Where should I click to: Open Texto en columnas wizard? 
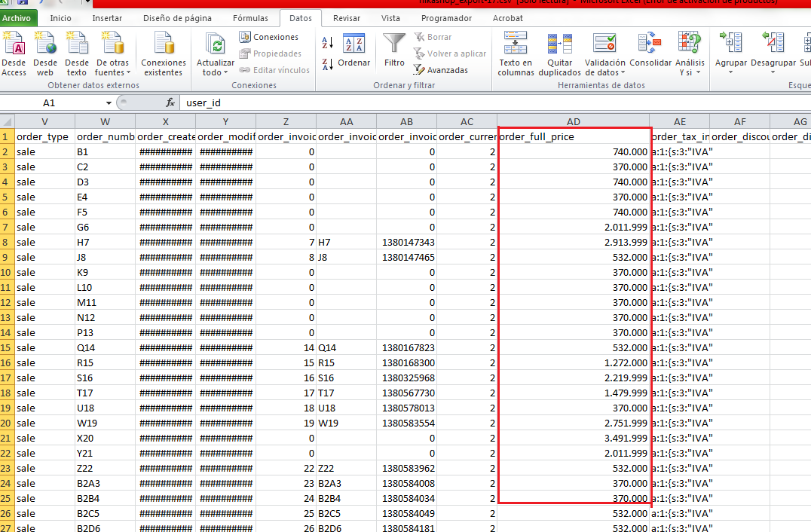click(516, 54)
